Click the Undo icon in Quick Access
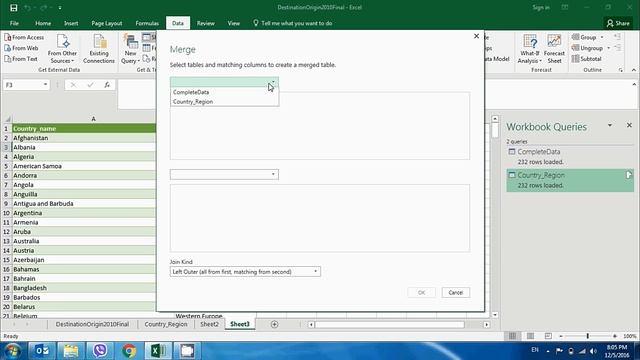The height and width of the screenshot is (360, 640). [27, 8]
